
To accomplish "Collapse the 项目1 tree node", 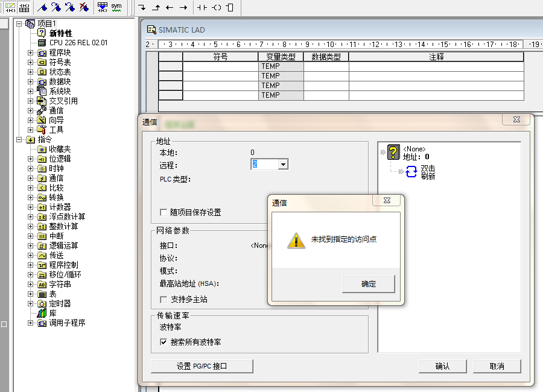I will coord(19,24).
